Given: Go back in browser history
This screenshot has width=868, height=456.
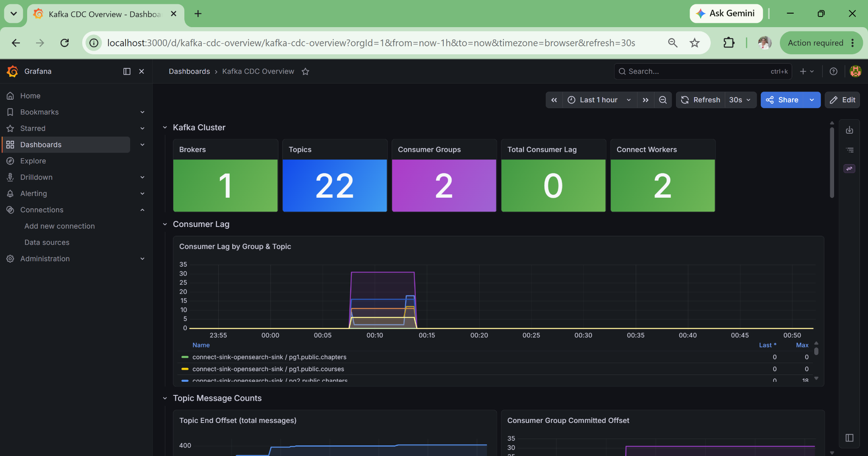Looking at the screenshot, I should (x=16, y=43).
